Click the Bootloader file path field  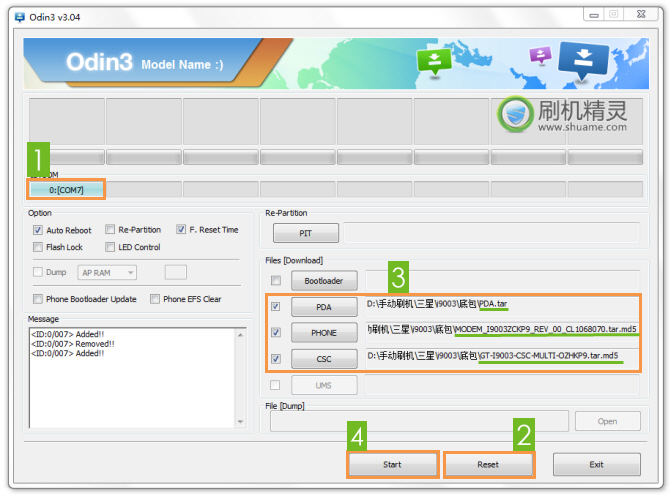[502, 280]
